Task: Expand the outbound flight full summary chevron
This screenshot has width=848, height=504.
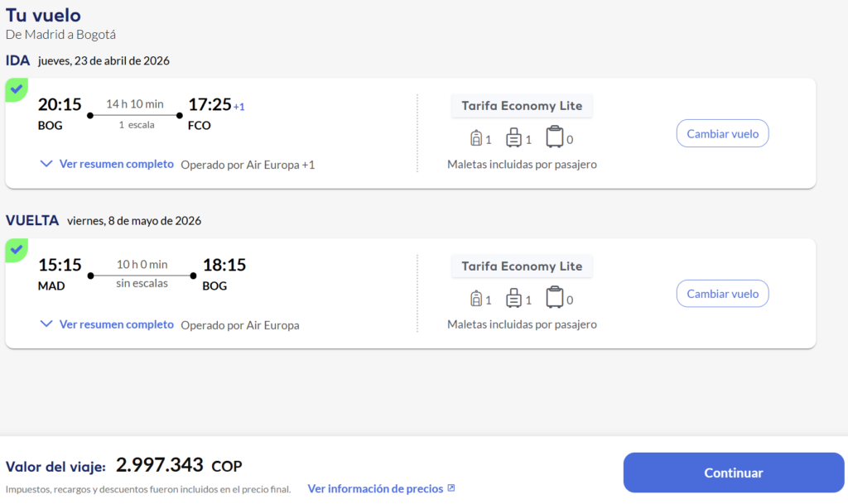Action: [46, 164]
